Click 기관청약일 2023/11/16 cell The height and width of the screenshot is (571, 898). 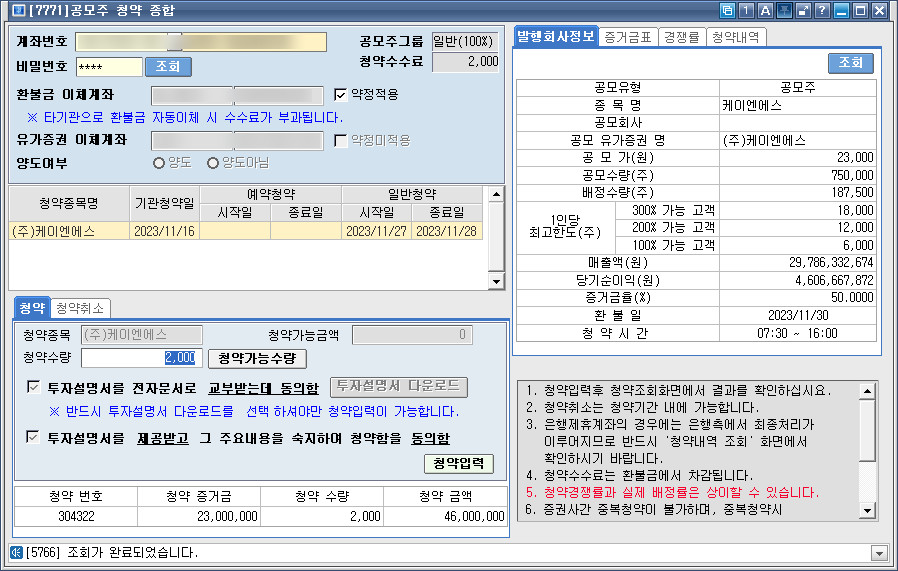(x=164, y=231)
